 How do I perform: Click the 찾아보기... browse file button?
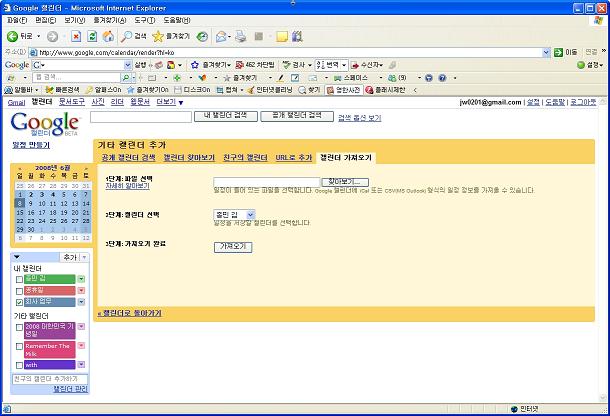pyautogui.click(x=345, y=182)
